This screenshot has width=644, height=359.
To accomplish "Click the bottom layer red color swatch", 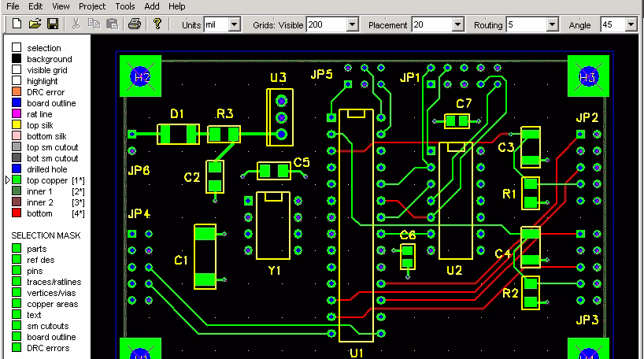I will [17, 213].
